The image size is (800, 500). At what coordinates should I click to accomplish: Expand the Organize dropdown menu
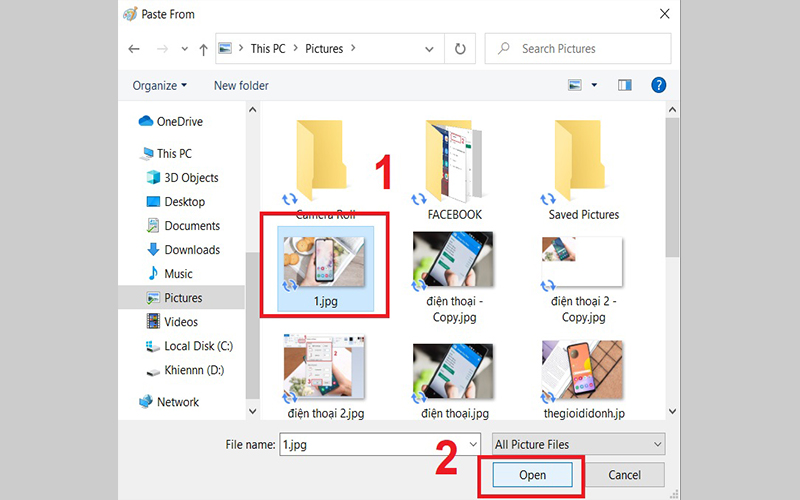(x=159, y=86)
